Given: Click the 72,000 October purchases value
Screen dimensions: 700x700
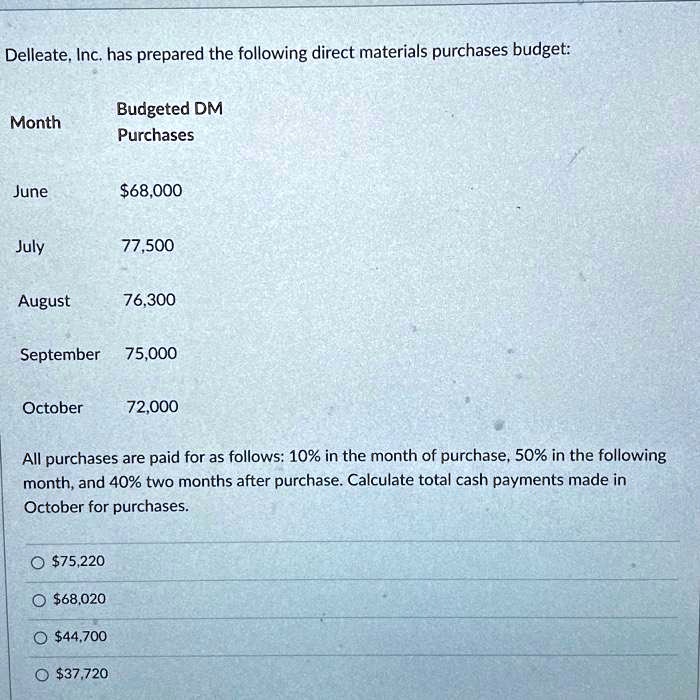Looking at the screenshot, I should [152, 406].
